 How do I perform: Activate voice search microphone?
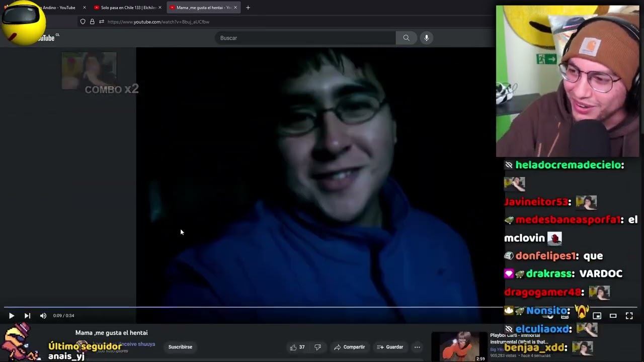(x=426, y=38)
